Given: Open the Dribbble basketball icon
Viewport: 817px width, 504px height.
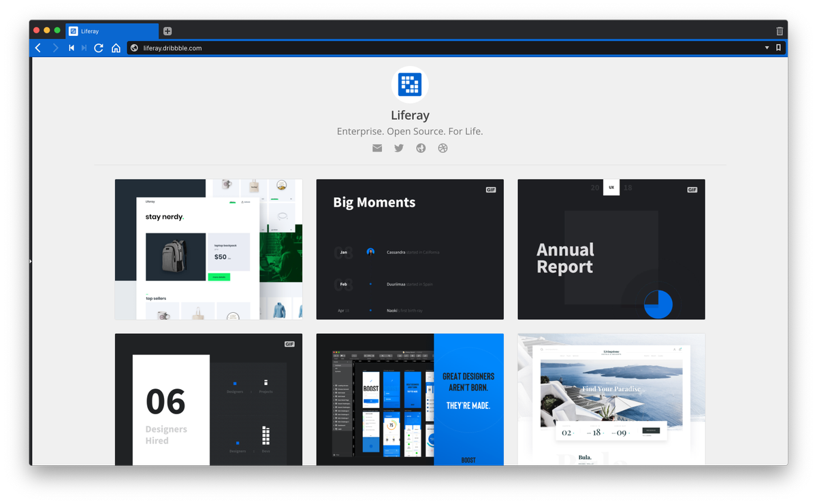Looking at the screenshot, I should point(443,148).
